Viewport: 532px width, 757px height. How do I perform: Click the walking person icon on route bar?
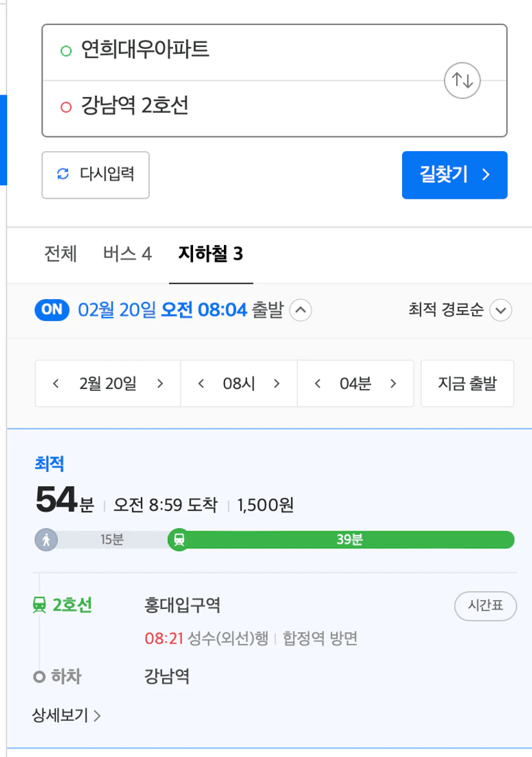pos(46,539)
